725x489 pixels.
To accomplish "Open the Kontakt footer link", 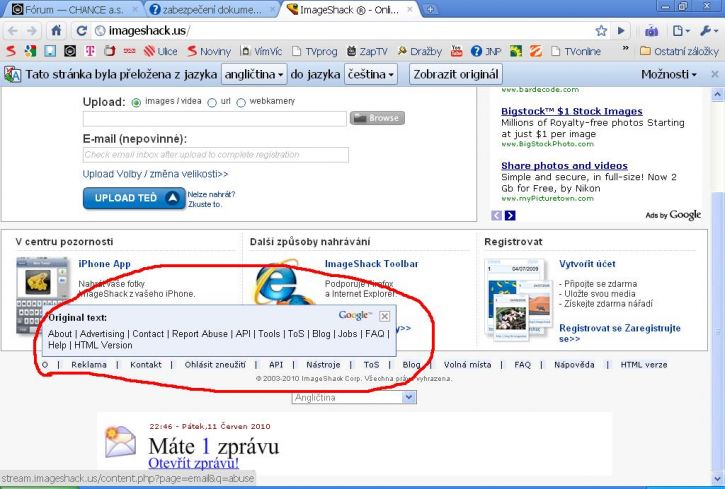I will pos(146,365).
